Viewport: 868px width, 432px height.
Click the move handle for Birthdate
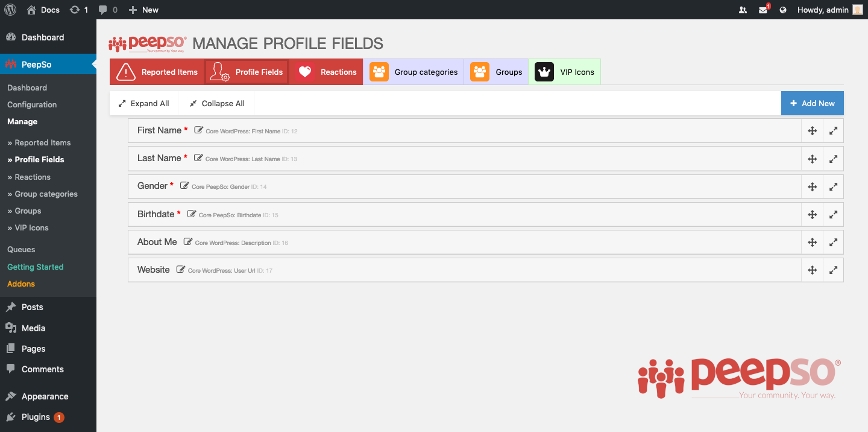click(x=812, y=214)
